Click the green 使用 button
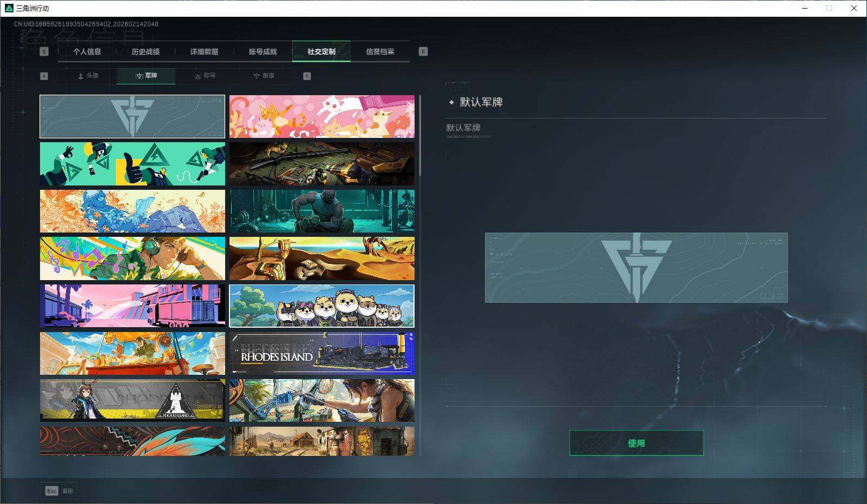Viewport: 867px width, 504px height. [x=636, y=443]
